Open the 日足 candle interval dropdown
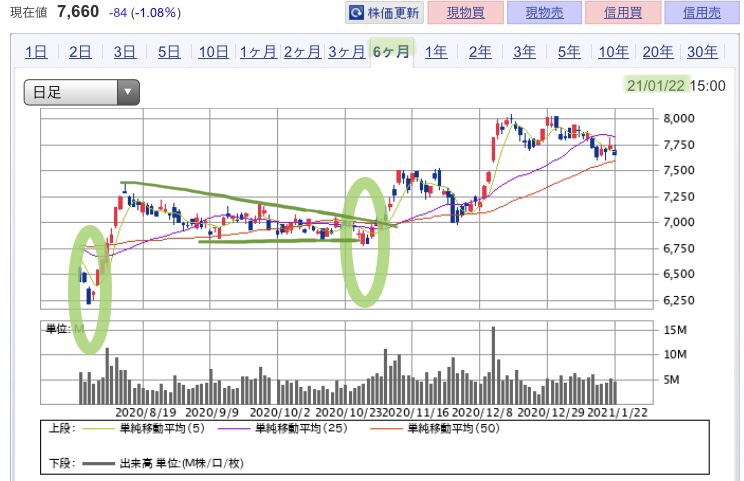Viewport: 744px width, 481px height. coord(82,92)
